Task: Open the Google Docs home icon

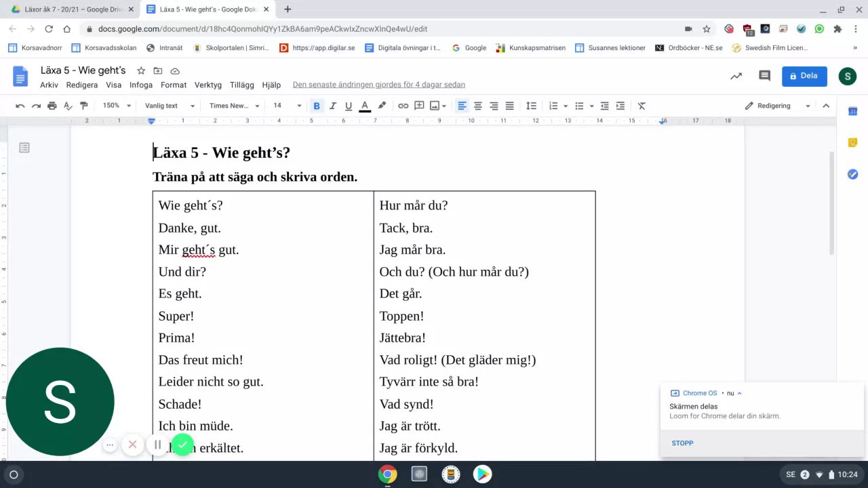Action: pyautogui.click(x=20, y=77)
